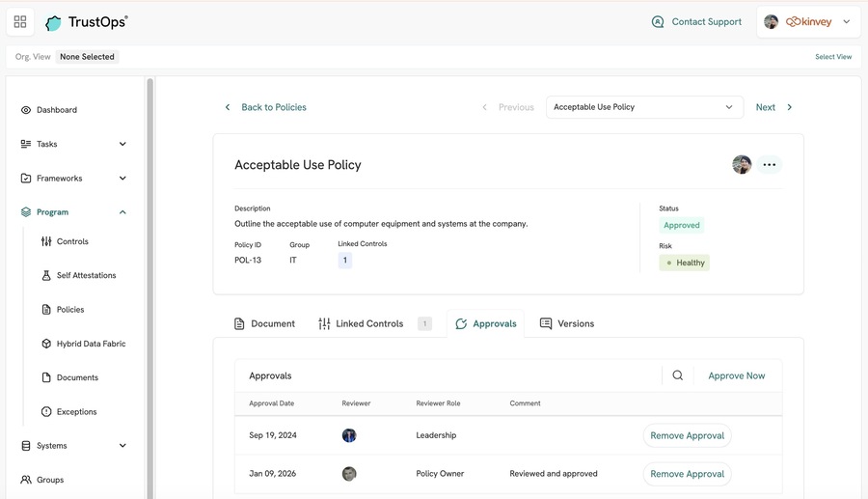Viewport: 868px width, 499px height.
Task: Open Dashboard from the sidebar
Action: click(57, 110)
